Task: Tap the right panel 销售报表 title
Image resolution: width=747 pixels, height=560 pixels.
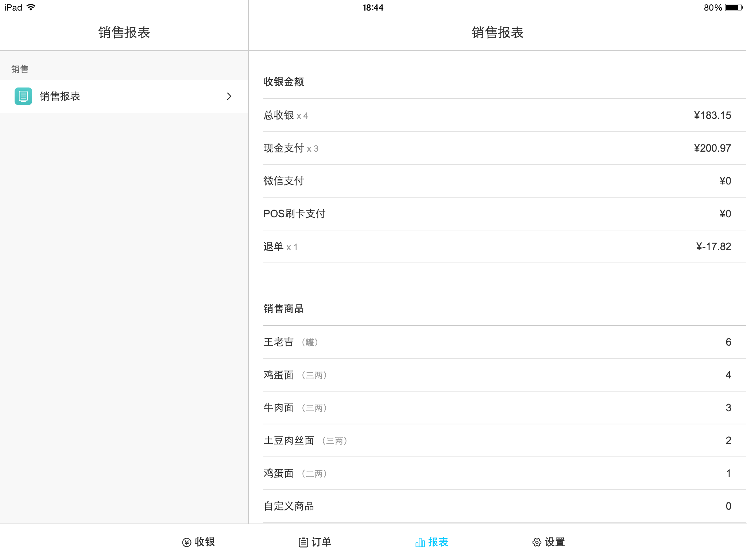Action: point(498,32)
